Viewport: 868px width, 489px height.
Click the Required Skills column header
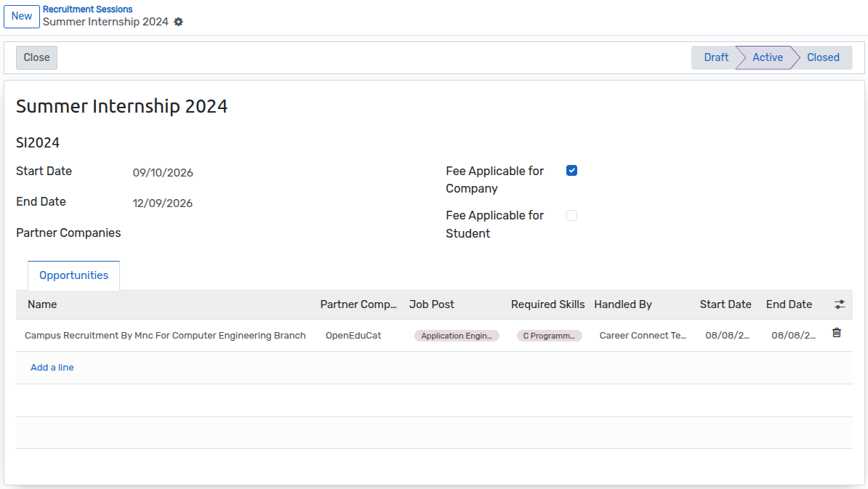point(547,304)
